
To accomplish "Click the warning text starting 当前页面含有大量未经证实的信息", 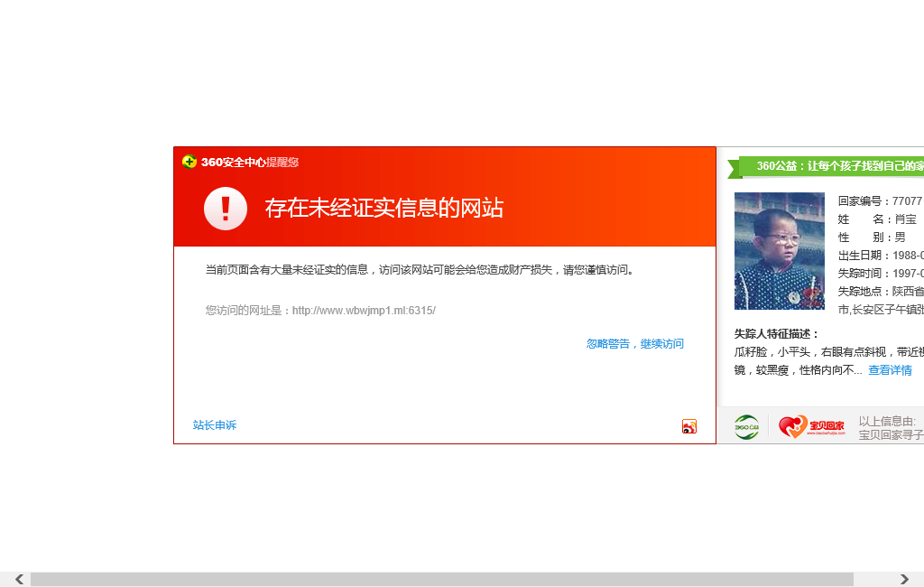I will pyautogui.click(x=420, y=270).
